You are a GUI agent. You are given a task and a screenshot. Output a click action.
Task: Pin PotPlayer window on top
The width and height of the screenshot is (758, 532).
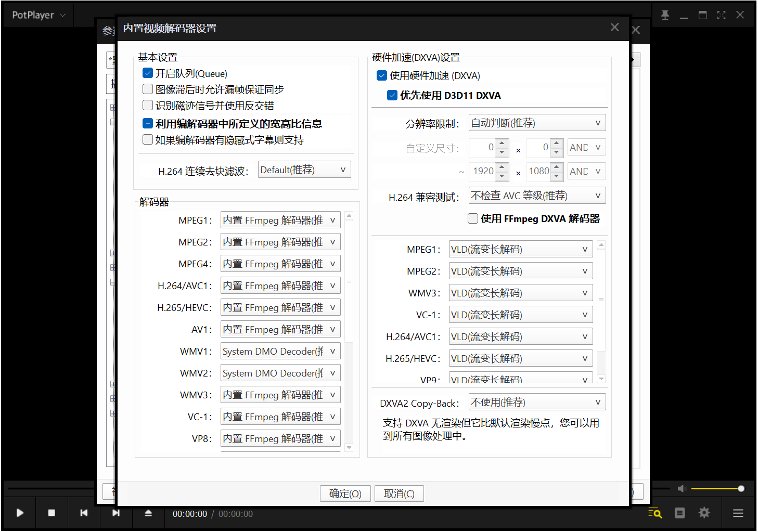pyautogui.click(x=665, y=15)
